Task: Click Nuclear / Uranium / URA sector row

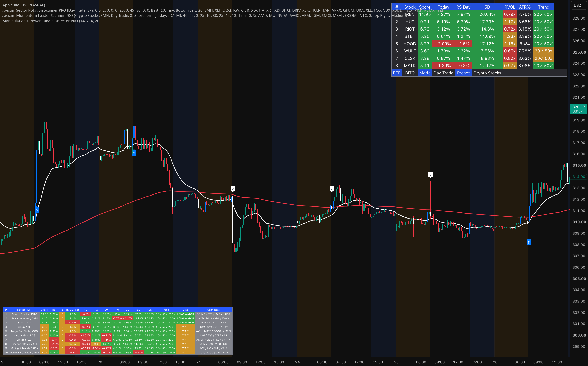Action: tap(118, 352)
